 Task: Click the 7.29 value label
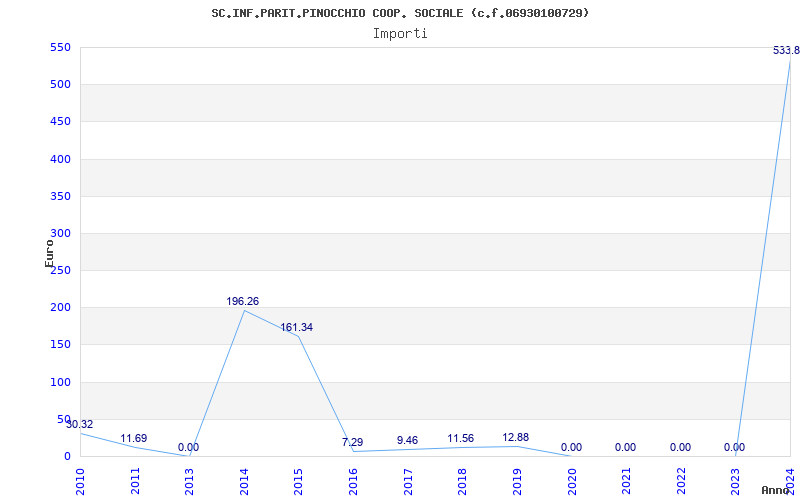pos(353,442)
